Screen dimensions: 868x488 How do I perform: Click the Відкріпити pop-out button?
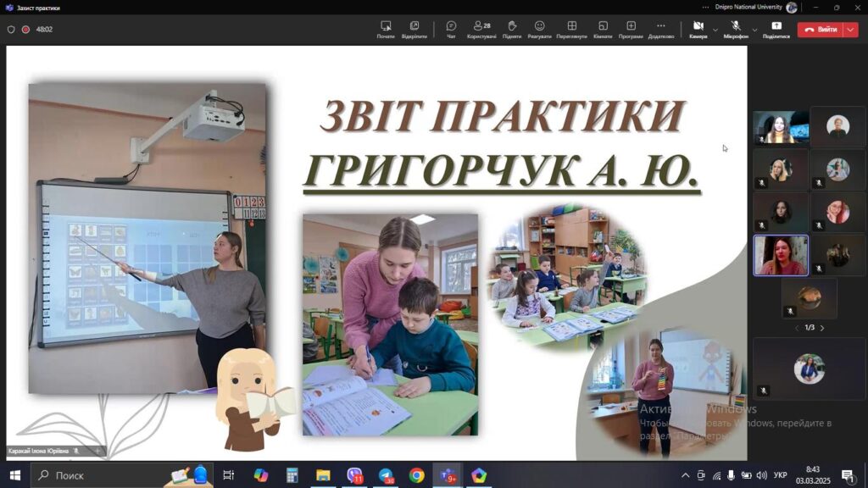coord(414,30)
